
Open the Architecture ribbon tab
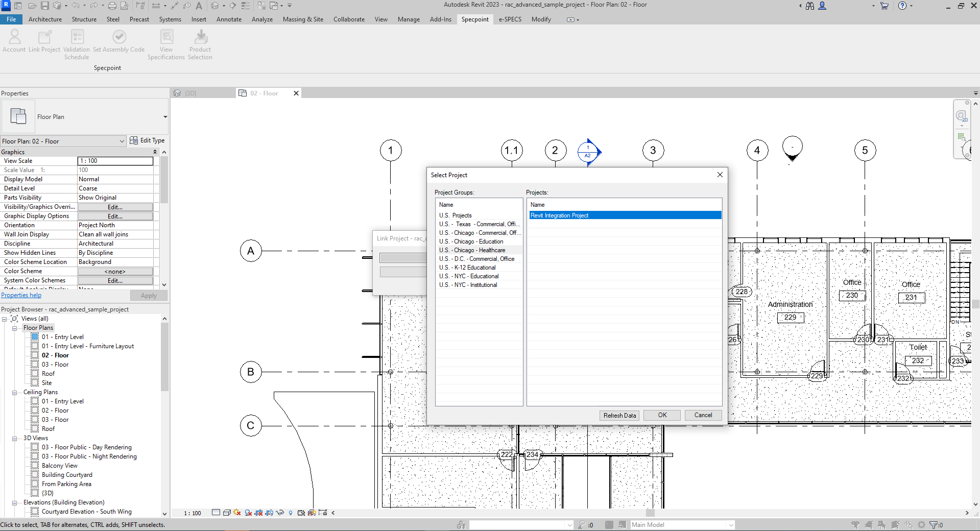pos(45,19)
